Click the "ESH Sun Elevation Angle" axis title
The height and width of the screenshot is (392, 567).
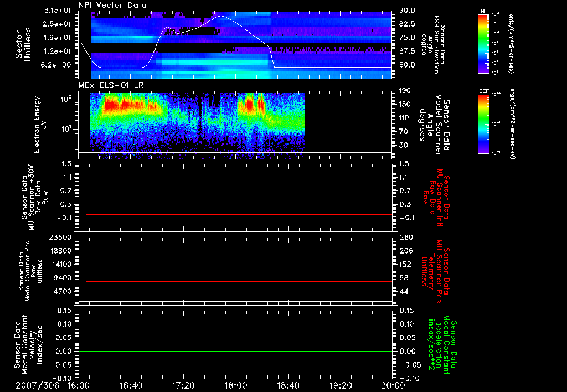[x=433, y=44]
